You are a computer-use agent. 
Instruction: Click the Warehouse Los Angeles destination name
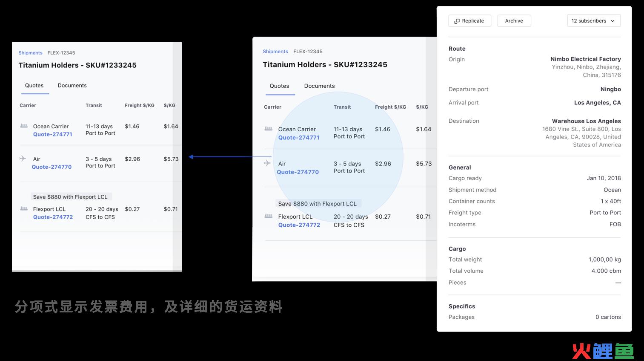[x=587, y=121]
